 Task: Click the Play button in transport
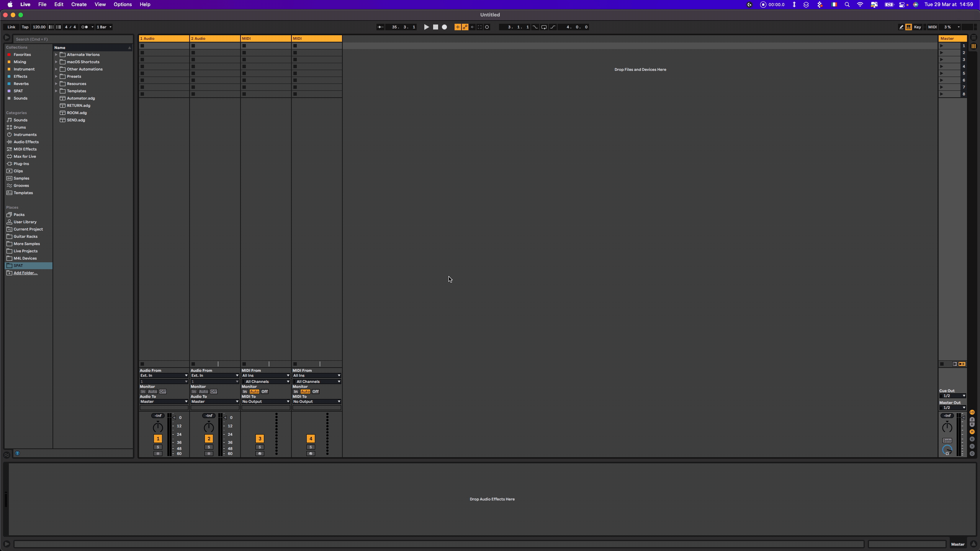(426, 27)
